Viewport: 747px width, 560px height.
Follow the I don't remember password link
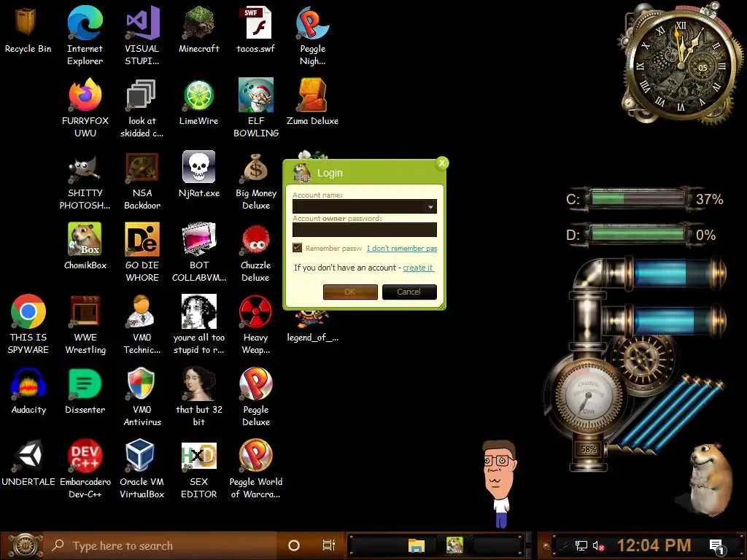[402, 248]
